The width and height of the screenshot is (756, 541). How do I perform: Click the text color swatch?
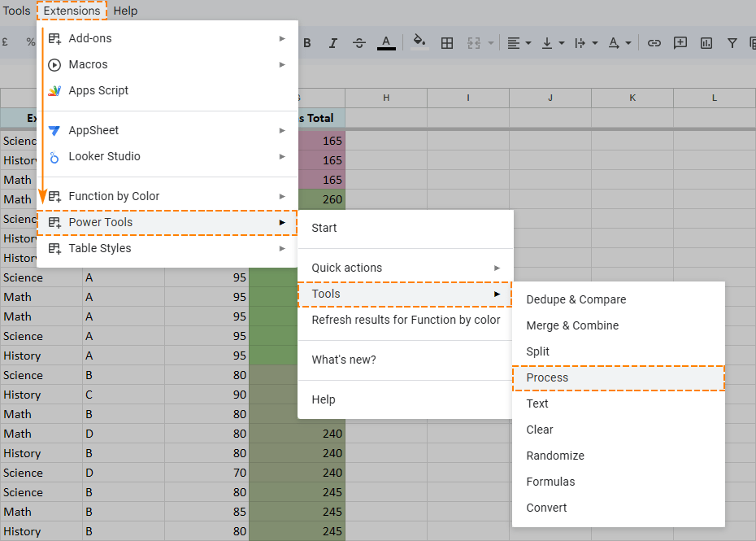pos(385,42)
